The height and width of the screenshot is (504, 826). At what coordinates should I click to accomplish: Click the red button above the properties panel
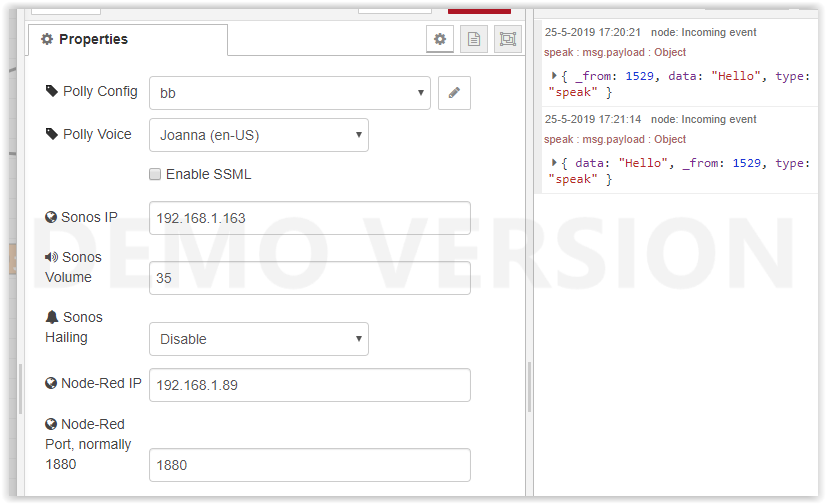[479, 11]
